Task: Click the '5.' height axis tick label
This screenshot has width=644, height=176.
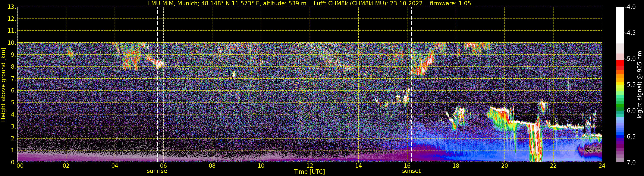Action: [13, 102]
